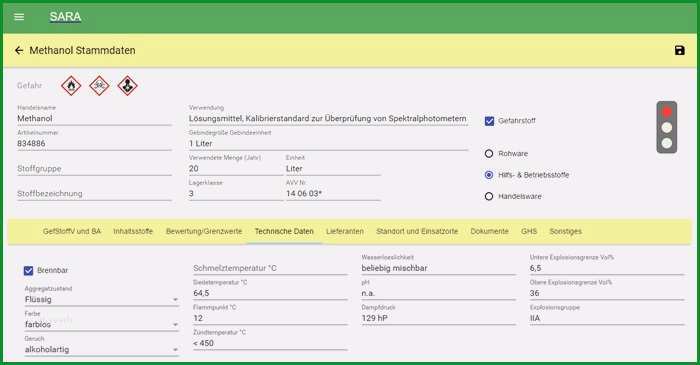Uncheck the Brennbar checkbox
This screenshot has width=700, height=365.
29,270
